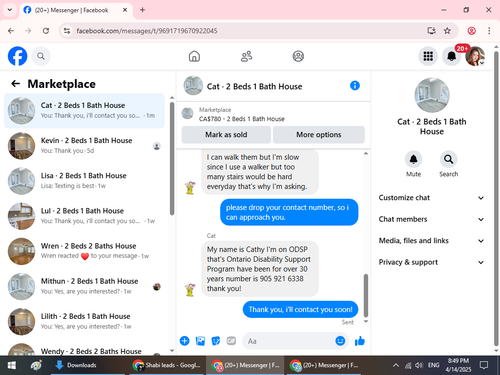Image resolution: width=500 pixels, height=375 pixels.
Task: Send a thumbs-up like
Action: coord(360,341)
